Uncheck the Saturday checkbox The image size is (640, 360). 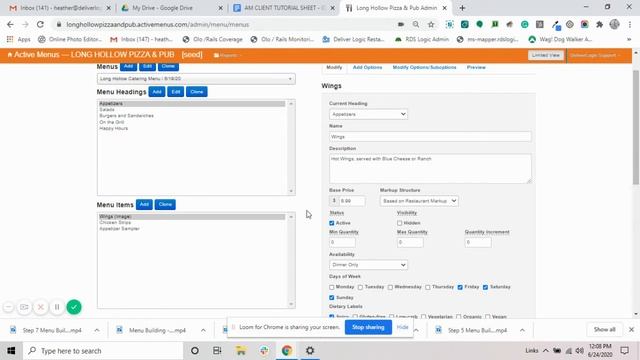(485, 287)
